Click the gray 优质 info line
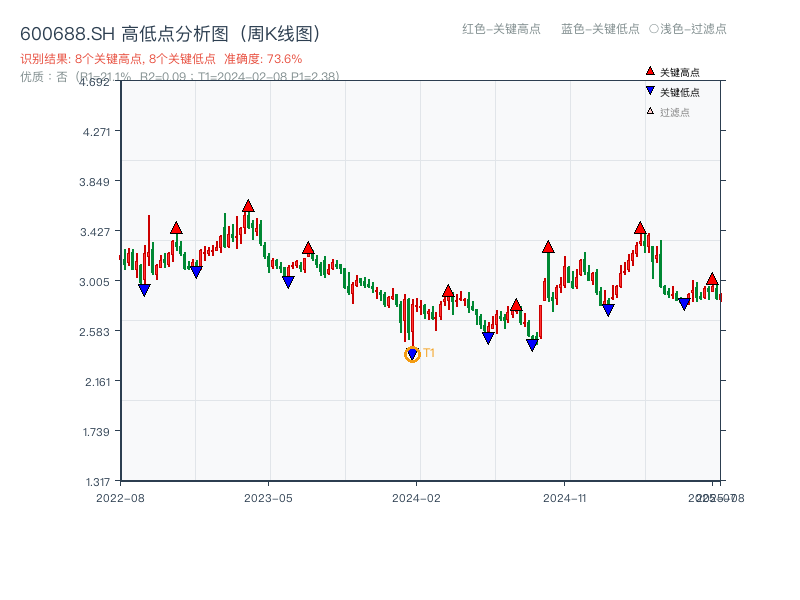The image size is (800, 600). pyautogui.click(x=180, y=76)
